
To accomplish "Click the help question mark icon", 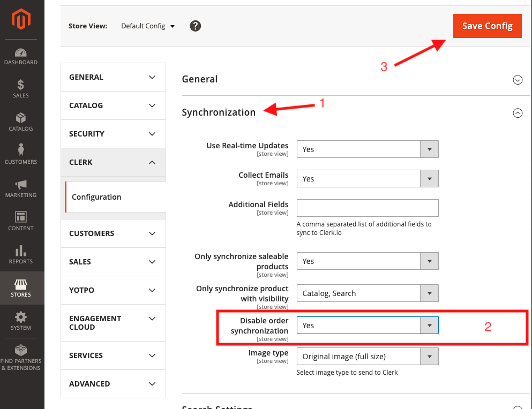I will 196,26.
